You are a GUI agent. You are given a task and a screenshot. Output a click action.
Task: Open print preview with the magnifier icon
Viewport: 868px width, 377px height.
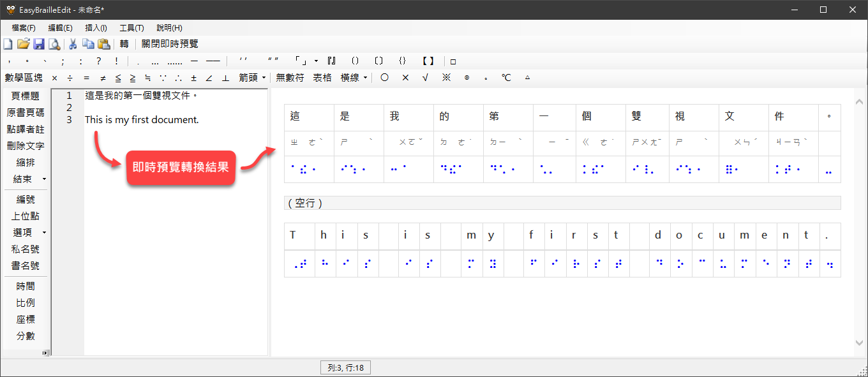[x=54, y=44]
